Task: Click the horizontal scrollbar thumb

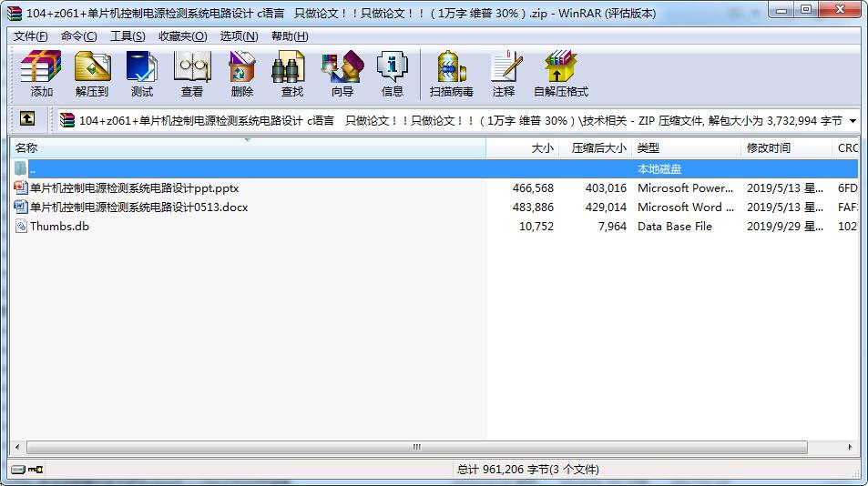Action: click(x=417, y=447)
